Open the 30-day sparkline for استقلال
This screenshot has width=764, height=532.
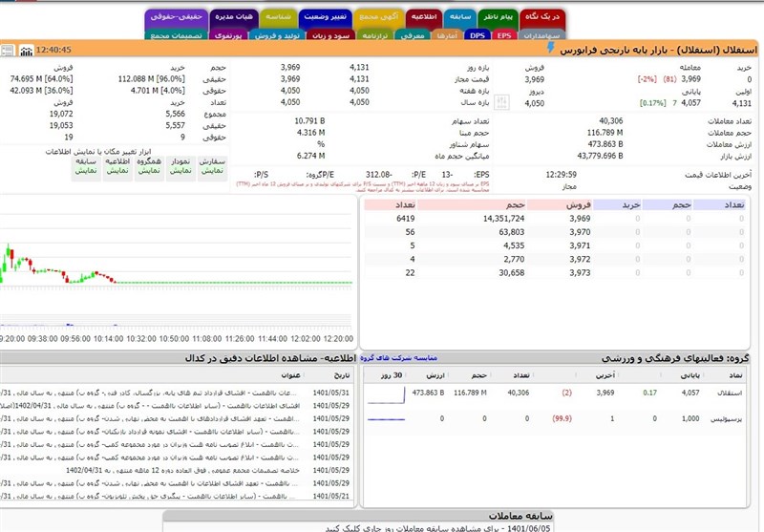tap(387, 393)
